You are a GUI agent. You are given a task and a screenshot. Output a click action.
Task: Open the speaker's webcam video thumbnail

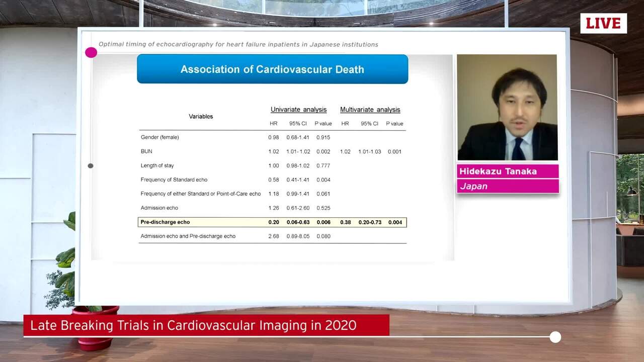[507, 107]
